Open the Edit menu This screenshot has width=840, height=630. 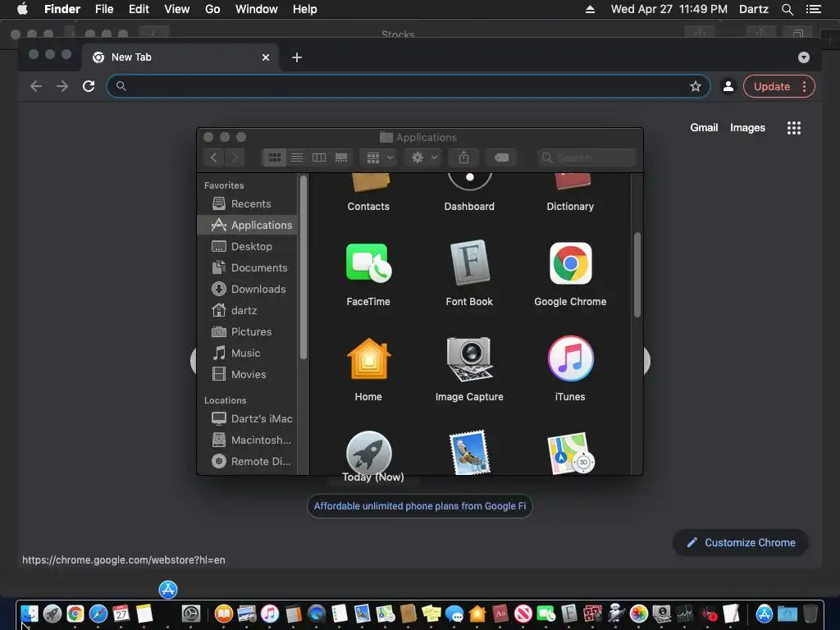coord(139,9)
